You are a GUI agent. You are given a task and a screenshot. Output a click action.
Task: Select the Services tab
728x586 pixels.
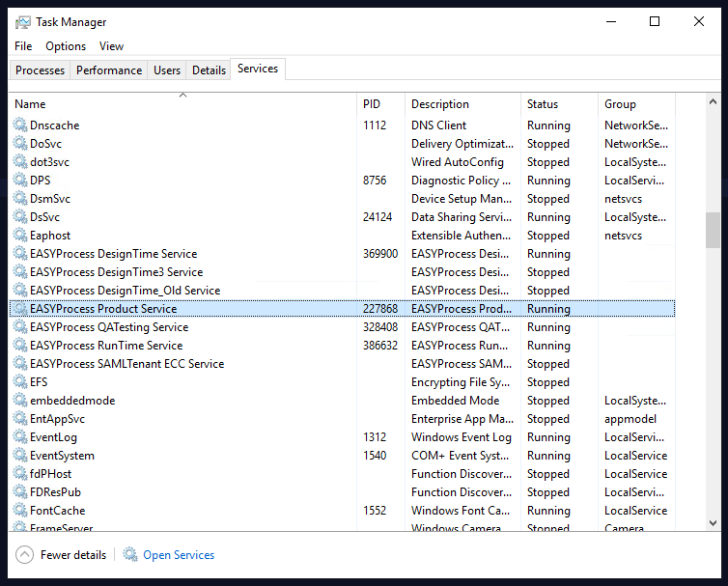(x=258, y=69)
